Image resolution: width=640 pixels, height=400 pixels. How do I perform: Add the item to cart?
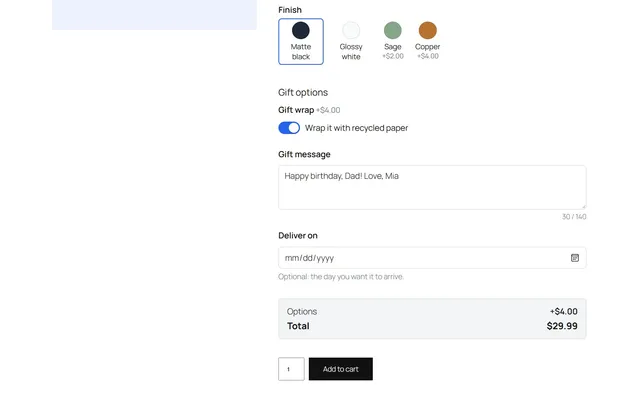(x=341, y=369)
